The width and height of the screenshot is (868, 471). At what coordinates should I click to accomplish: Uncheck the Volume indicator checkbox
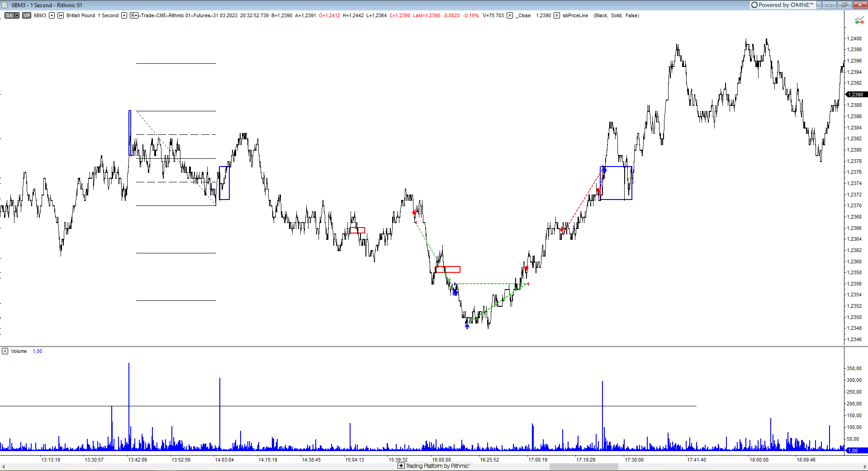5,351
